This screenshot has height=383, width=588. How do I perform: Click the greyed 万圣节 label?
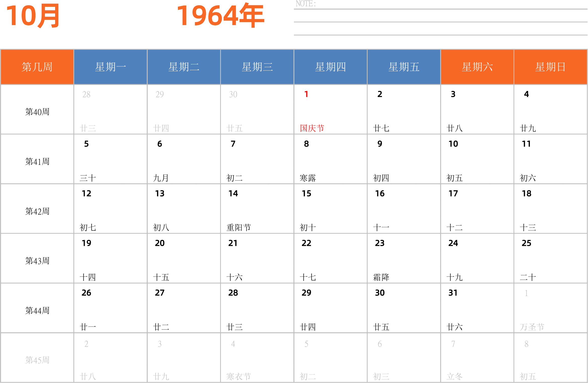(x=532, y=327)
